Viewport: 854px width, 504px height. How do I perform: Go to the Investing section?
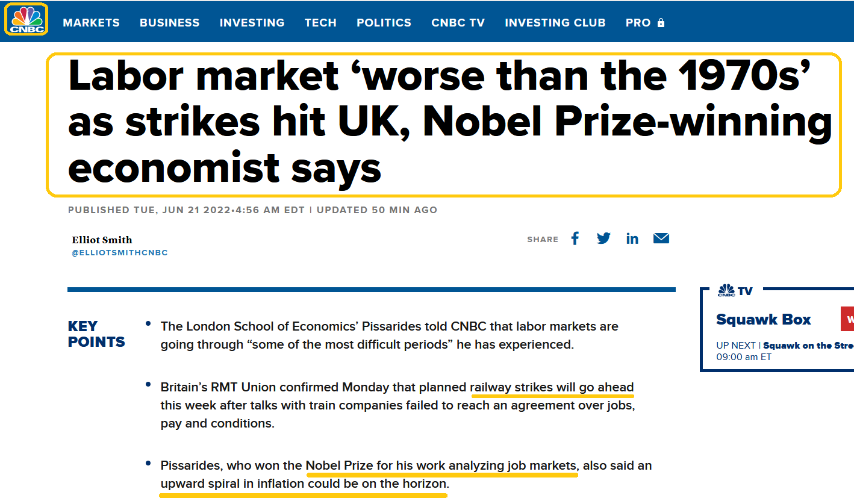(x=252, y=23)
